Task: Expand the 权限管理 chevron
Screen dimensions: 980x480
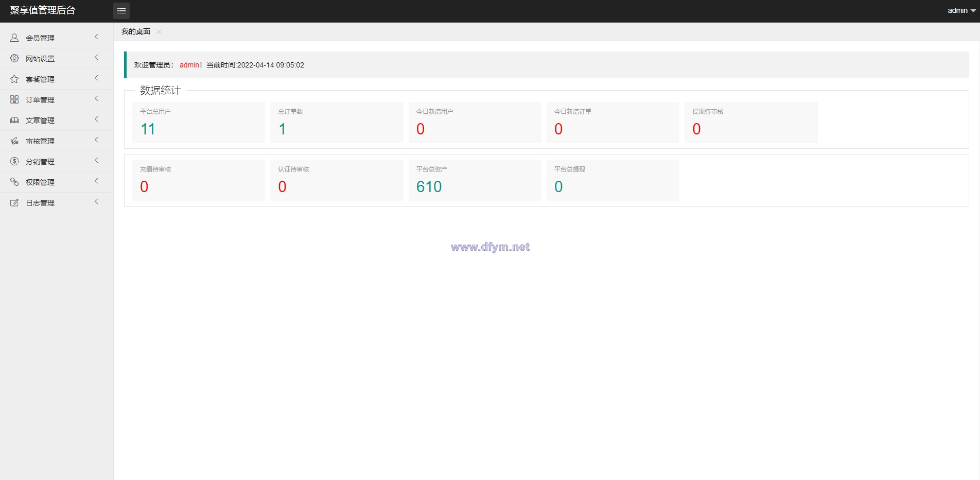Action: coord(96,181)
